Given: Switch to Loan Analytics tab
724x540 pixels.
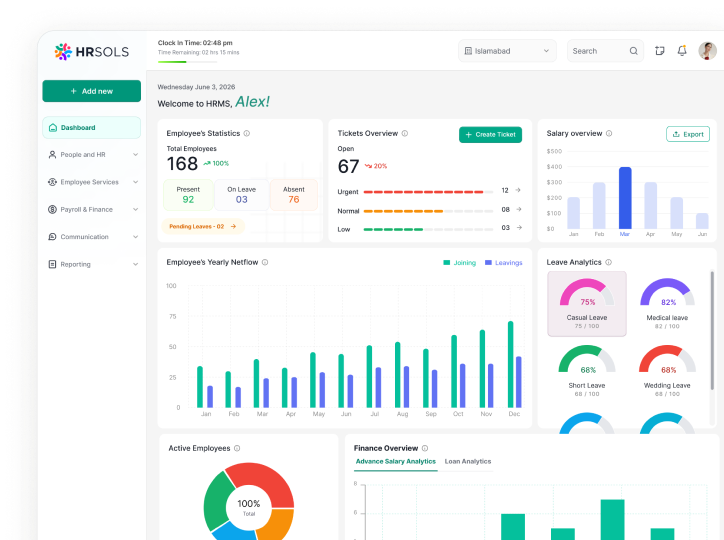Looking at the screenshot, I should [x=468, y=462].
